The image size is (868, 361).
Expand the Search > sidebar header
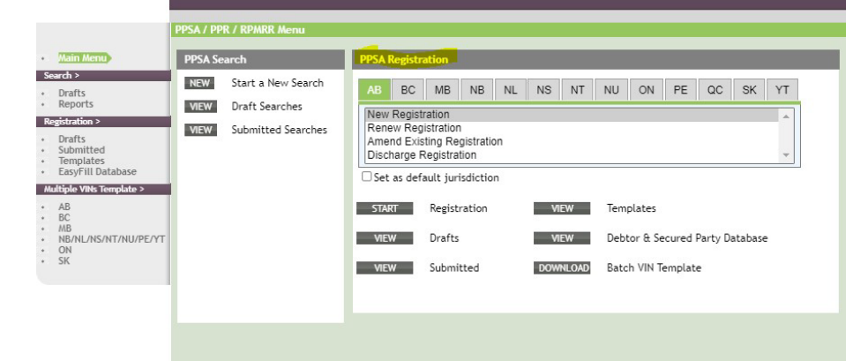103,76
